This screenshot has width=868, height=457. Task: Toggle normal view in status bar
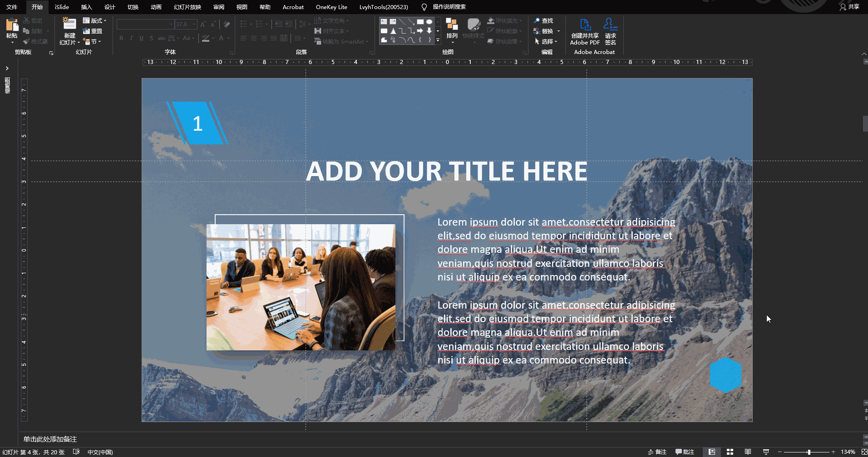tap(712, 452)
